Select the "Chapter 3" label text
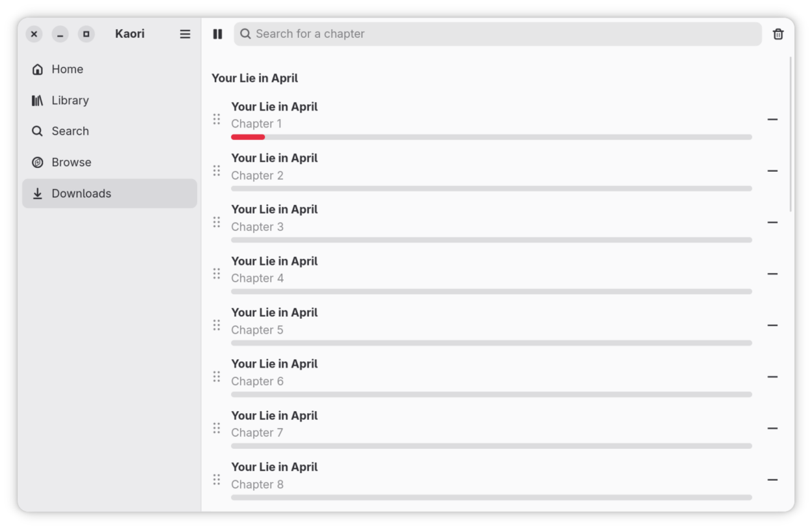 [x=257, y=227]
